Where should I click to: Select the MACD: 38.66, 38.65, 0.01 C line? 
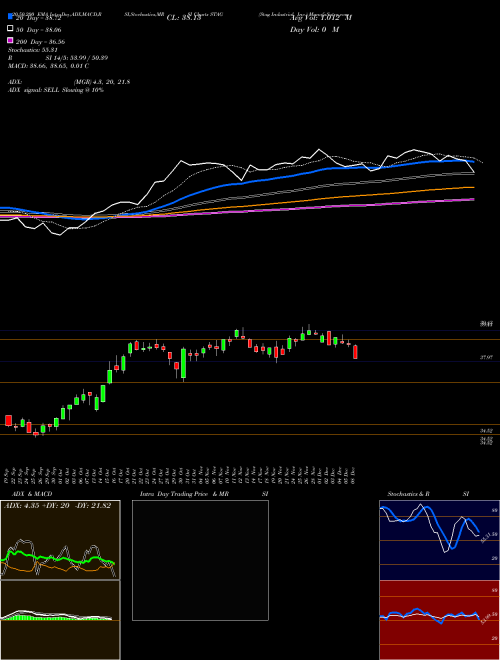click(x=48, y=66)
